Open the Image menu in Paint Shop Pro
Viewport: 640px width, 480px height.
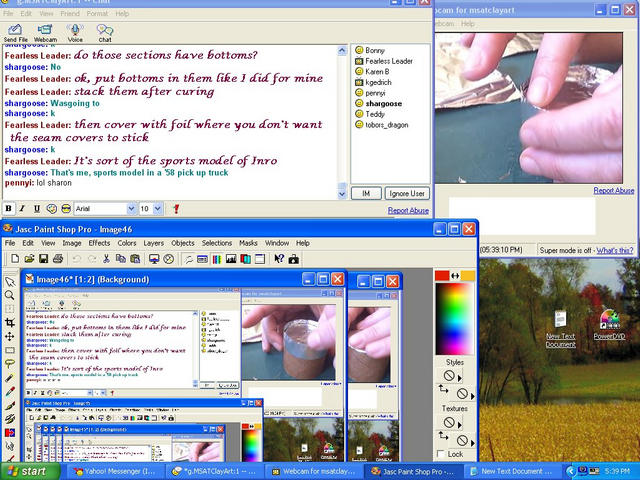point(72,243)
